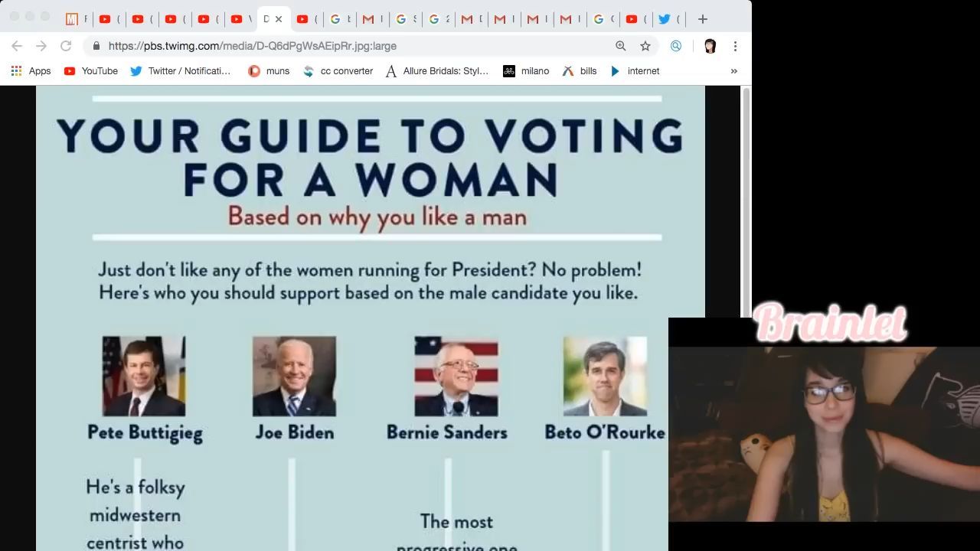980x551 pixels.
Task: Click Bernie Sanders photo in the image
Action: 456,376
